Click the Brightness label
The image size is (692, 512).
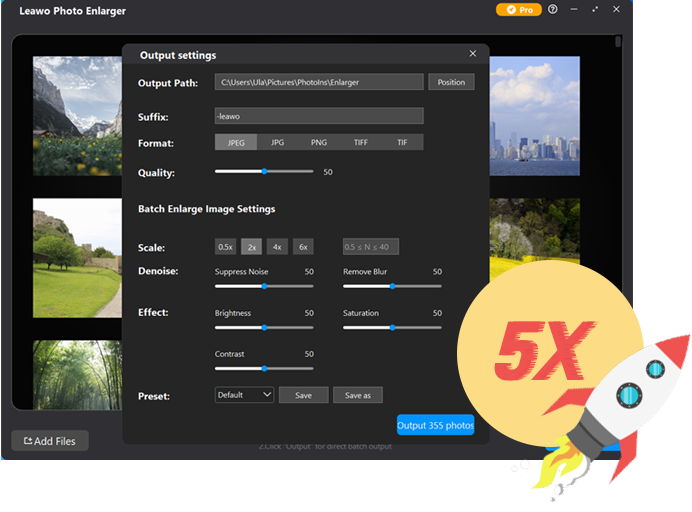click(x=233, y=313)
